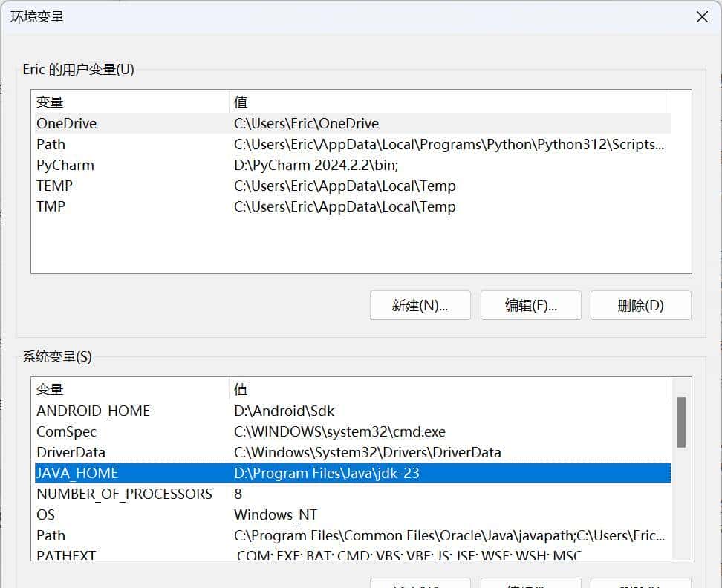Click the 新建(N) button for user variables
Viewport: 722px width, 588px height.
tap(420, 304)
